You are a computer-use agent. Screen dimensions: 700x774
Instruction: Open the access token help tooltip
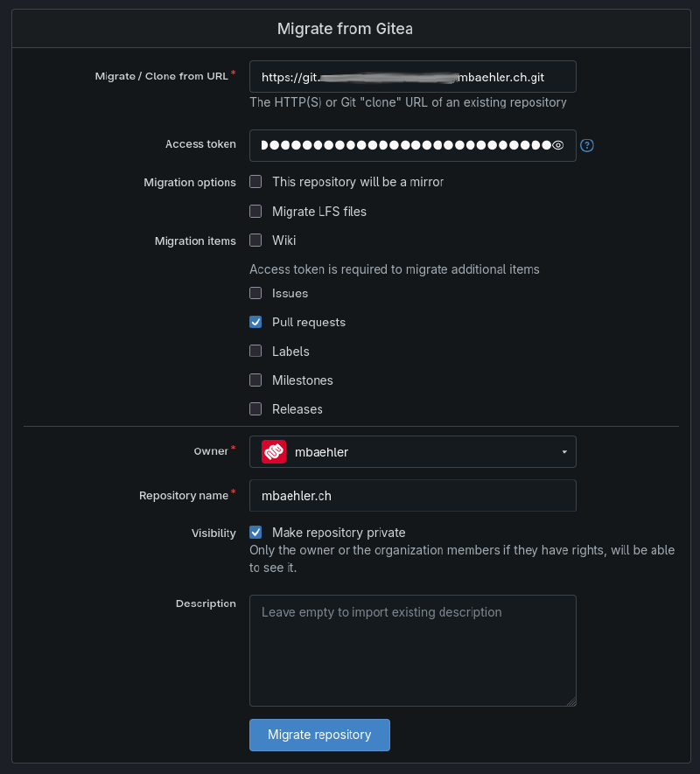click(586, 145)
